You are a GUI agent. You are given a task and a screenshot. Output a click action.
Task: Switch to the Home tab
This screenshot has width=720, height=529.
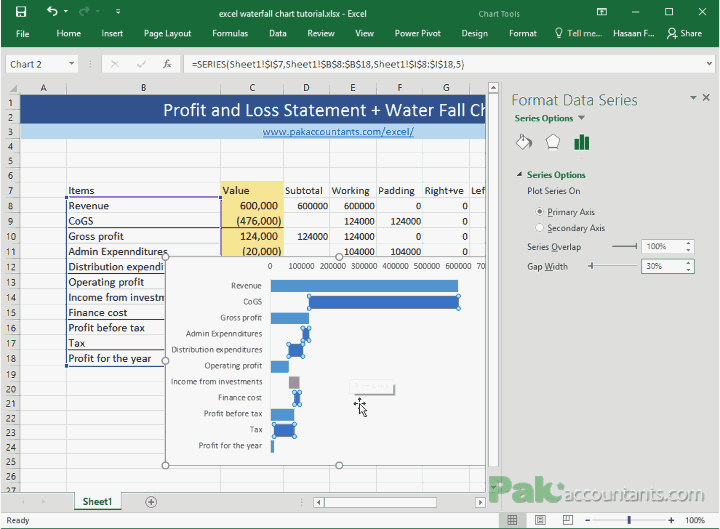pyautogui.click(x=68, y=34)
